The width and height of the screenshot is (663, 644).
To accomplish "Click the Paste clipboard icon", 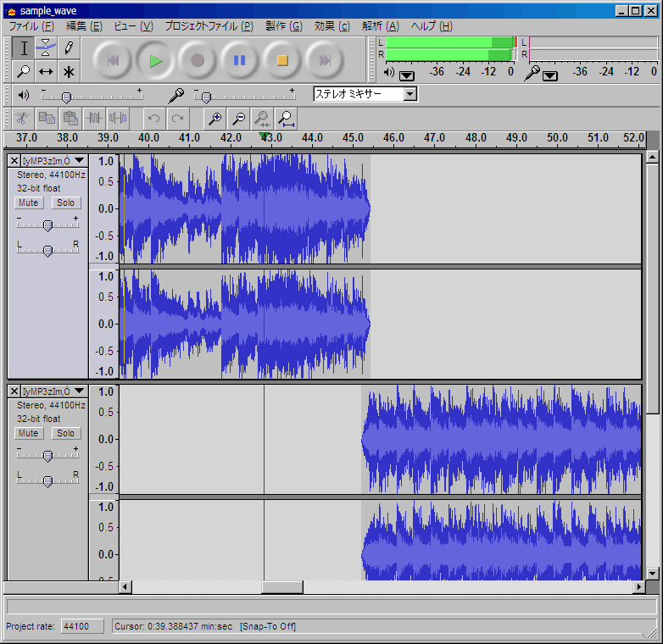I will (x=70, y=119).
